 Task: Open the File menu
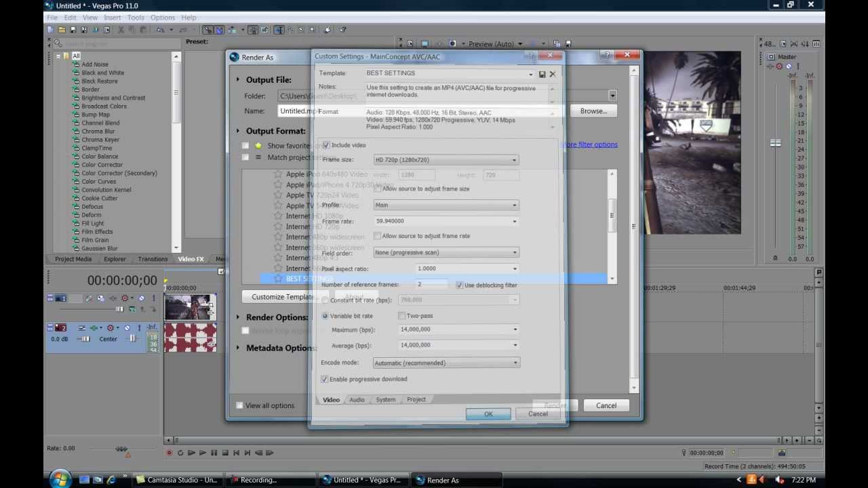coord(52,18)
